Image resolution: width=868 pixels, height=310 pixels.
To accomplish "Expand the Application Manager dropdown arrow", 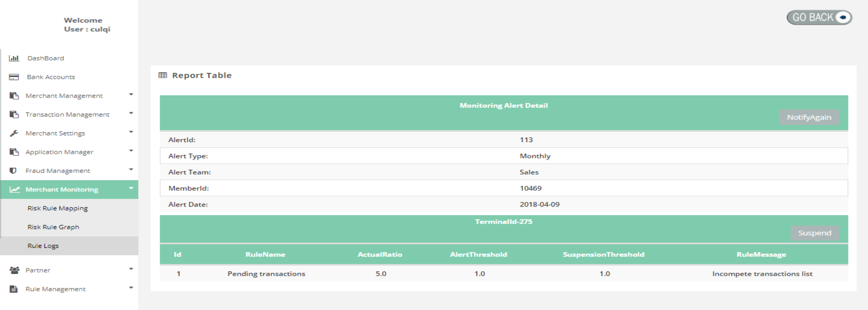I will pyautogui.click(x=131, y=151).
